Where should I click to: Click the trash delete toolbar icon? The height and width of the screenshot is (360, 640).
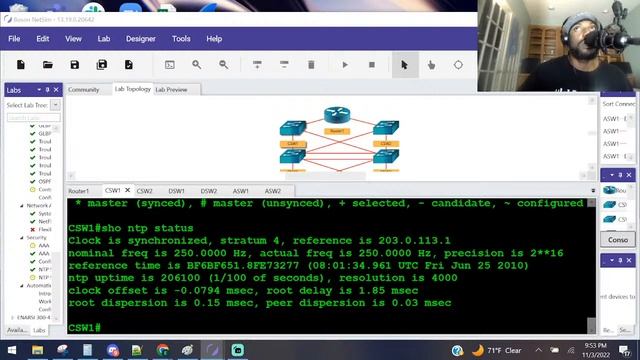311,64
